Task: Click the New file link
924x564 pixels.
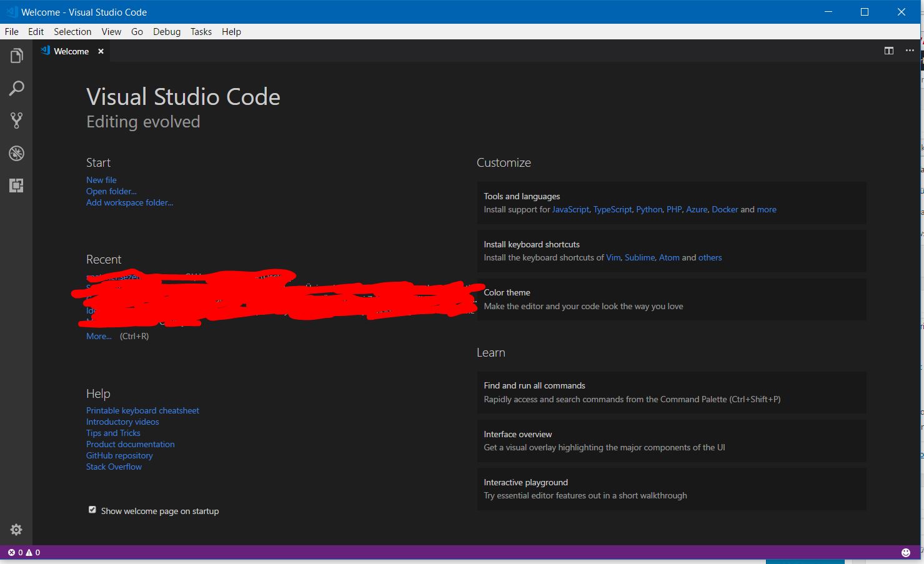Action: tap(101, 180)
